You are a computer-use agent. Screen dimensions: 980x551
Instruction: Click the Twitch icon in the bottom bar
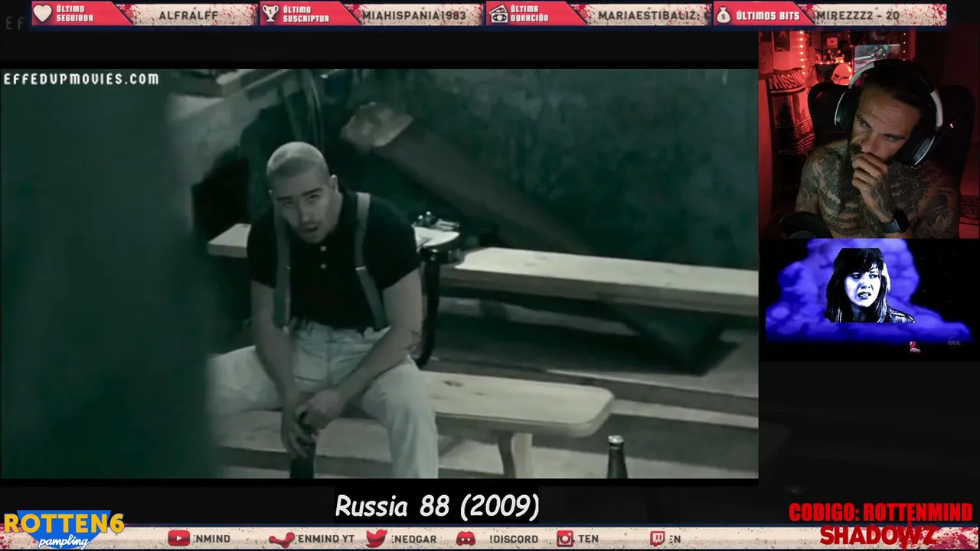(x=658, y=539)
